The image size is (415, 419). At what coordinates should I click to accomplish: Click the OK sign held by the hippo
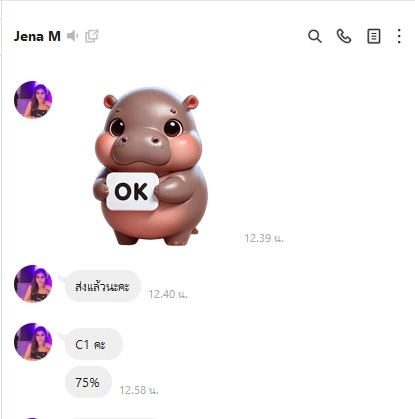pos(132,191)
